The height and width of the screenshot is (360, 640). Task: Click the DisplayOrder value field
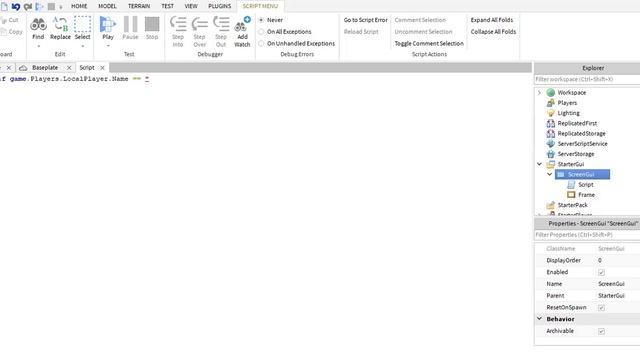[x=618, y=260]
